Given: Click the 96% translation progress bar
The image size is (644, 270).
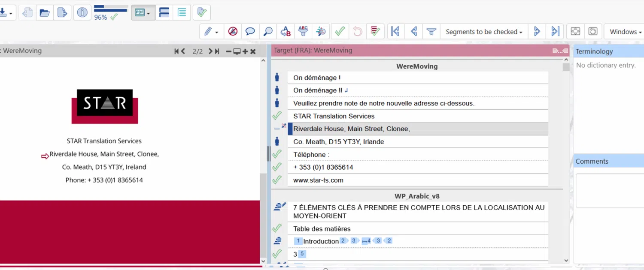Looking at the screenshot, I should point(111,8).
